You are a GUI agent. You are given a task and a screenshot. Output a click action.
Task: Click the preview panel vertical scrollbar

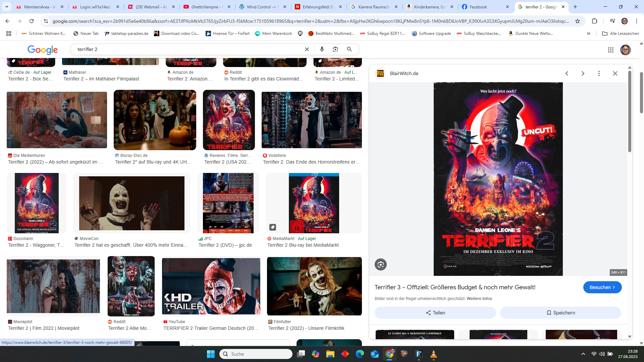(630, 111)
